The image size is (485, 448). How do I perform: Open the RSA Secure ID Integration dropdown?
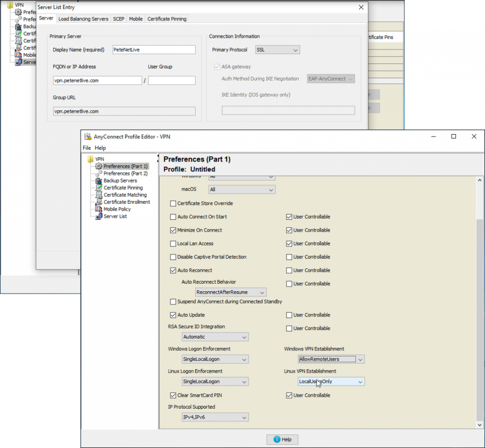coord(215,337)
